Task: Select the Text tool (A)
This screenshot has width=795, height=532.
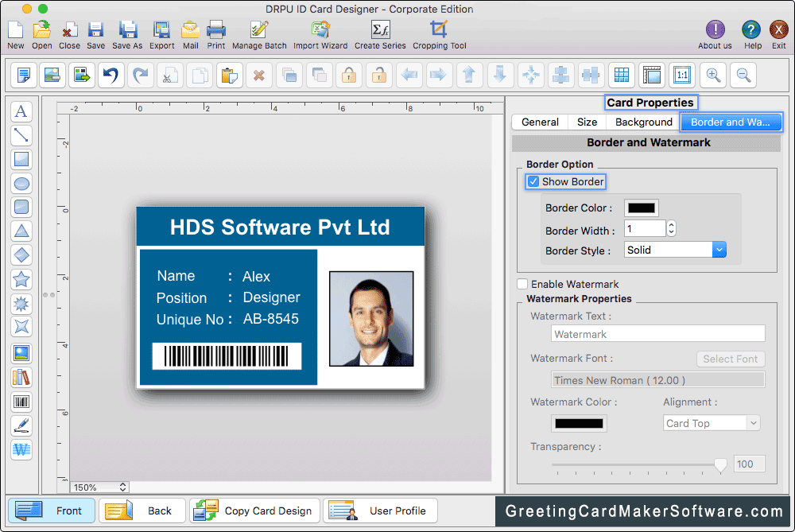Action: 21,111
